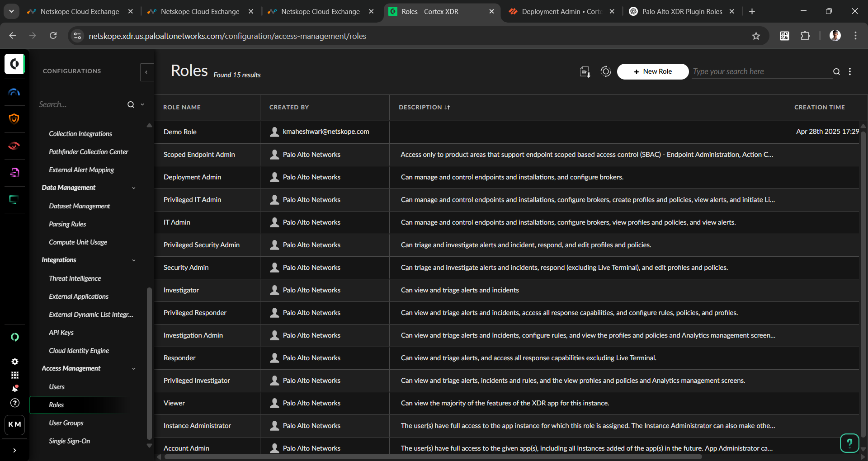
Task: Open the apps grid icon
Action: pyautogui.click(x=15, y=375)
